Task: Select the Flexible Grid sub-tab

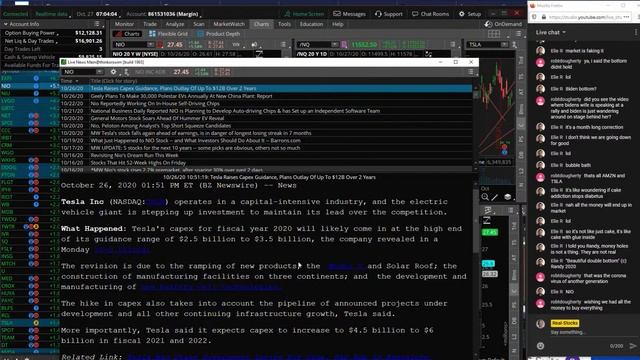Action: pyautogui.click(x=168, y=34)
